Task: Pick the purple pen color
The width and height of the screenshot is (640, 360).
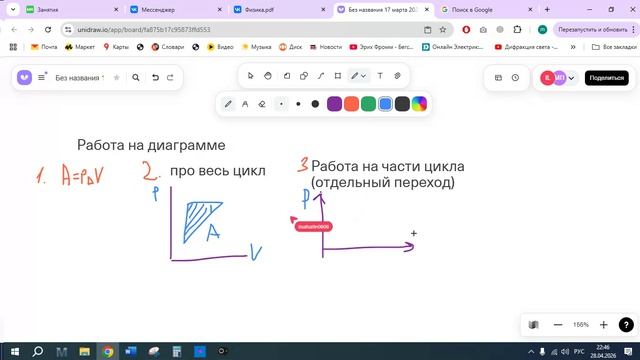Action: [x=334, y=104]
